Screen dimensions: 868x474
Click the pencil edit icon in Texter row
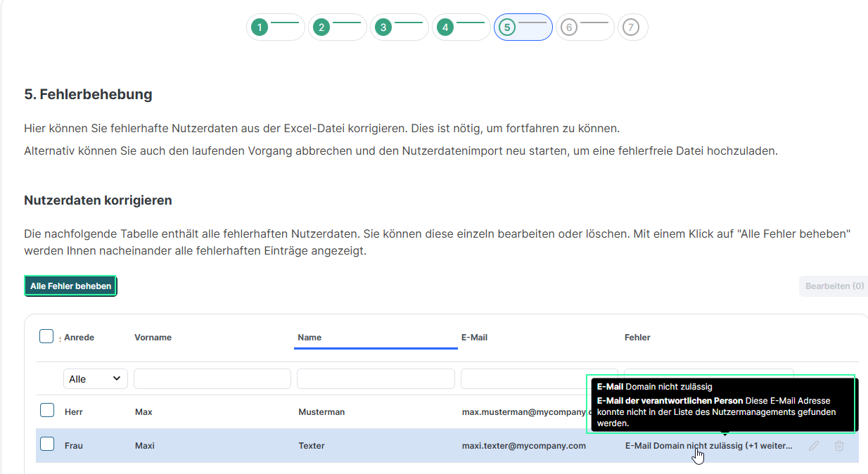click(x=814, y=446)
